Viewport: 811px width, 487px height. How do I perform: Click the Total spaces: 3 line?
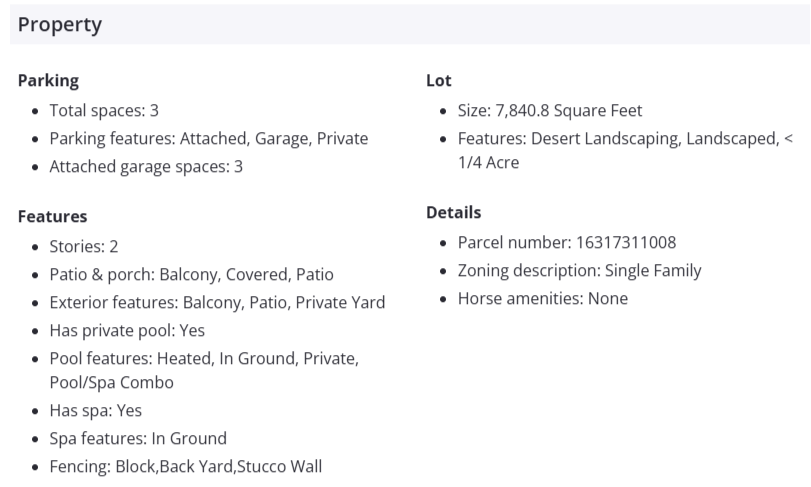pos(104,111)
